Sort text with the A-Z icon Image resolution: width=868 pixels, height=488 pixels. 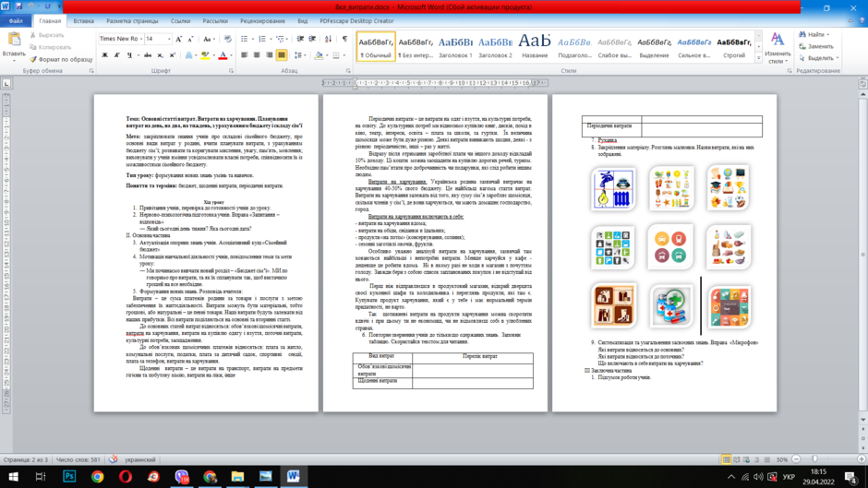pos(328,39)
